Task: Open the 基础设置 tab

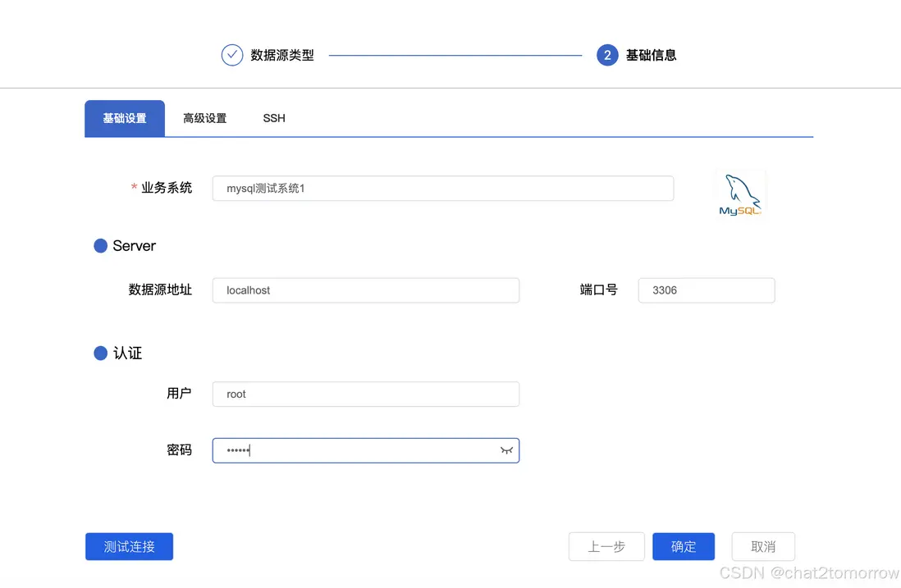Action: click(125, 118)
